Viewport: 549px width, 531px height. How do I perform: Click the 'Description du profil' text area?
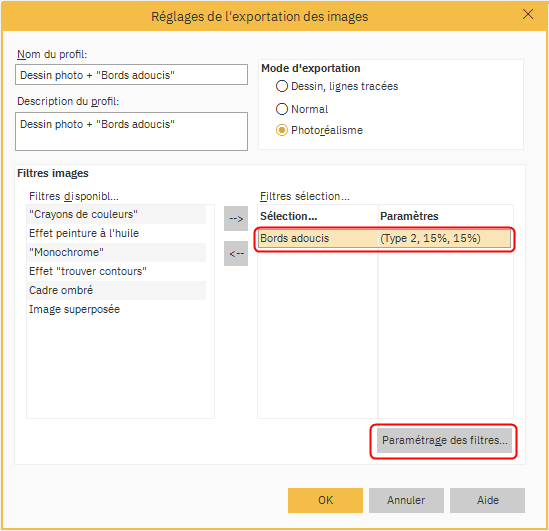[x=131, y=131]
